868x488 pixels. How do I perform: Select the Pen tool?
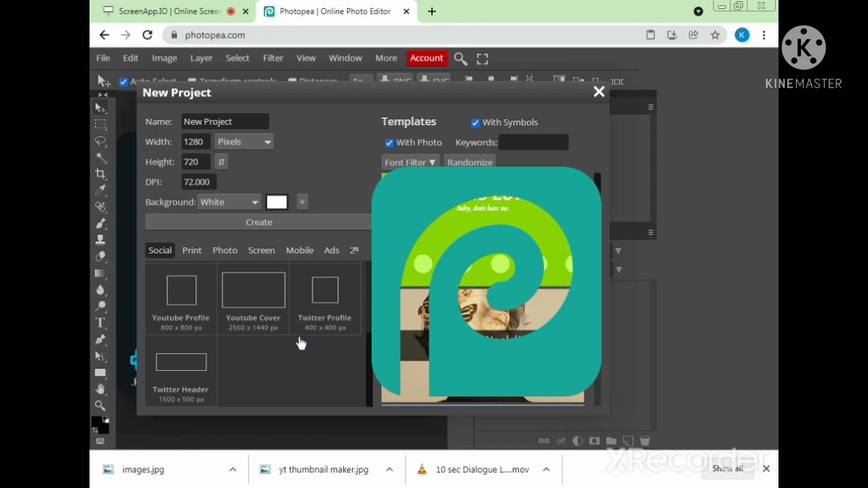pos(100,340)
